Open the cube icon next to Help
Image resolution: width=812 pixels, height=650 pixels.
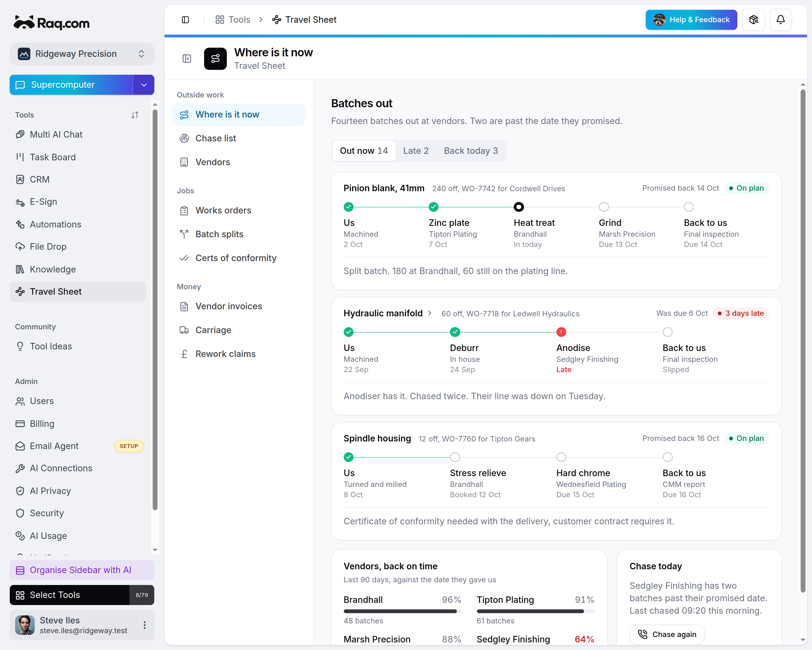click(753, 19)
